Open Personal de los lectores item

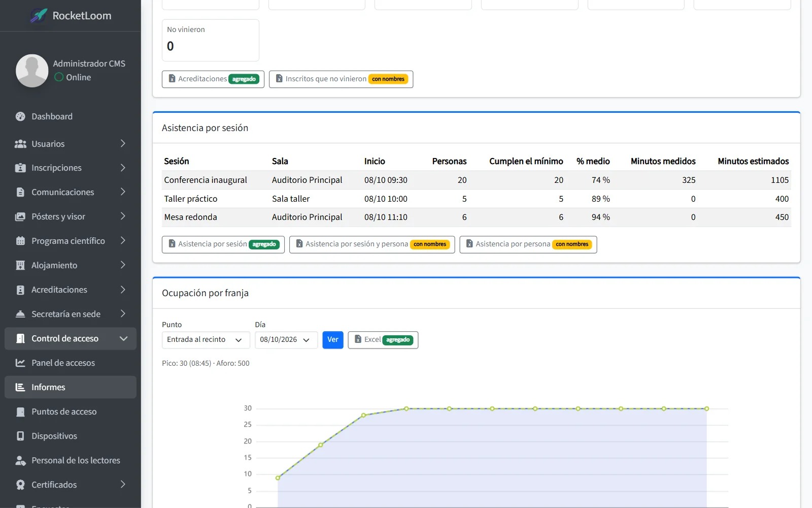tap(71, 460)
